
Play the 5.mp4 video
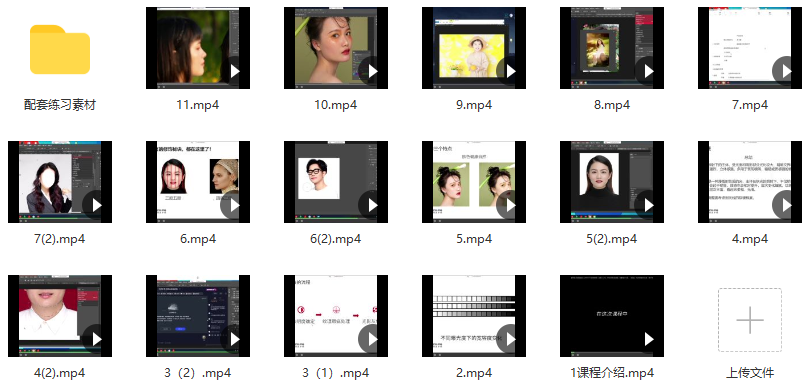511,205
